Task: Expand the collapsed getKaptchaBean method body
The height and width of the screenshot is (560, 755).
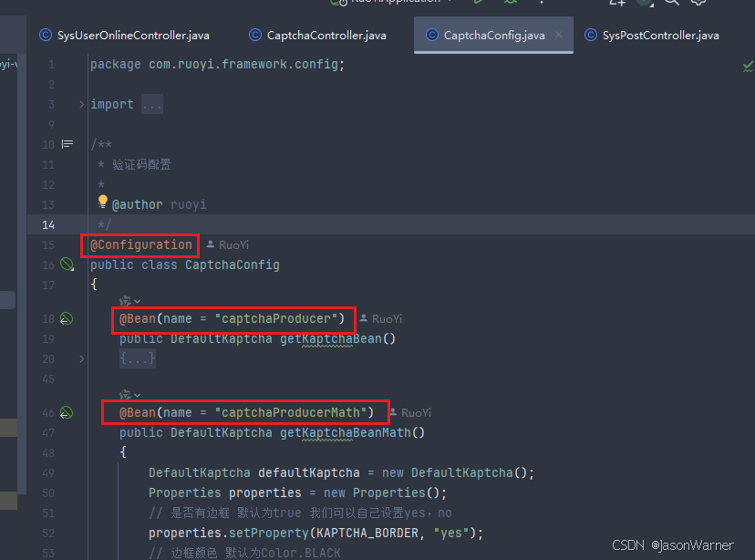Action: [x=137, y=358]
